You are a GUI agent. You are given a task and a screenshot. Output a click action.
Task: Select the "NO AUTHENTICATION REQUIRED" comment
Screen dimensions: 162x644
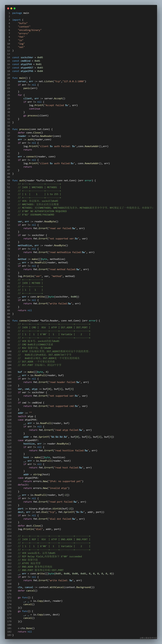49,211
